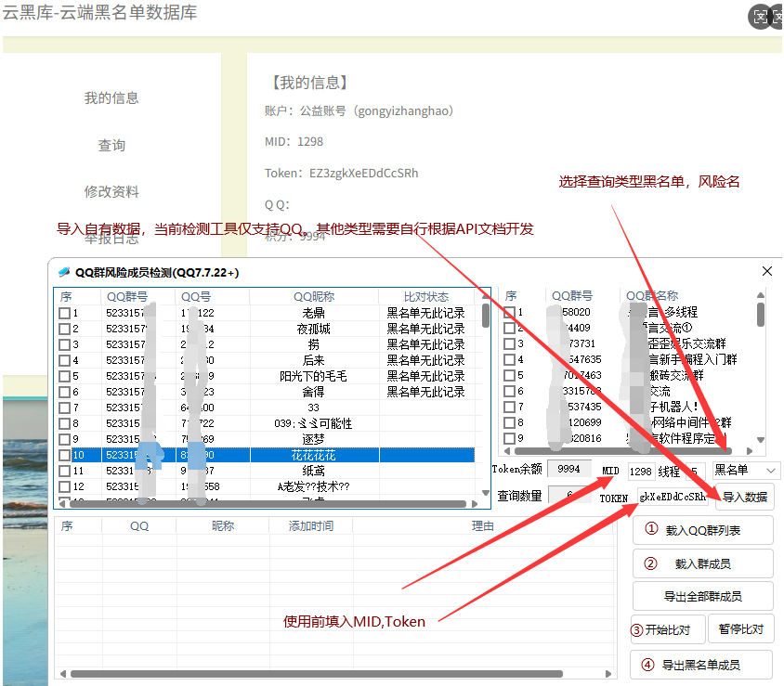Click group list horizontal scrollbar left arrow
Image resolution: width=784 pixels, height=686 pixels.
(x=507, y=451)
